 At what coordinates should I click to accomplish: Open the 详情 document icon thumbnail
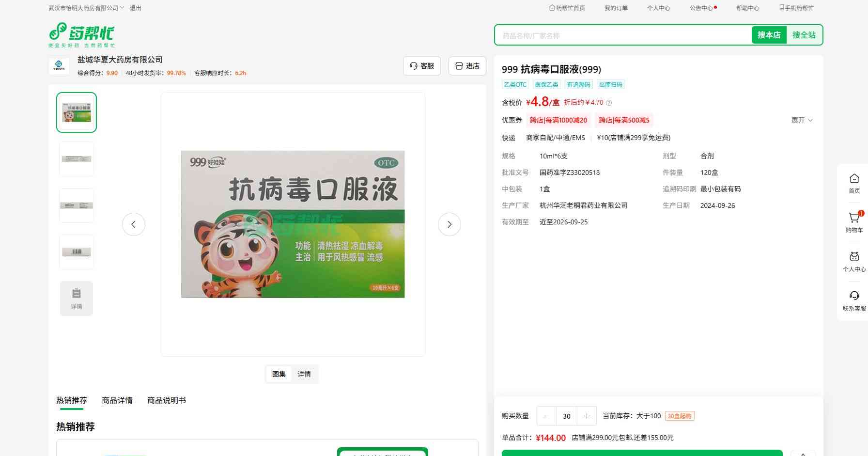click(77, 299)
